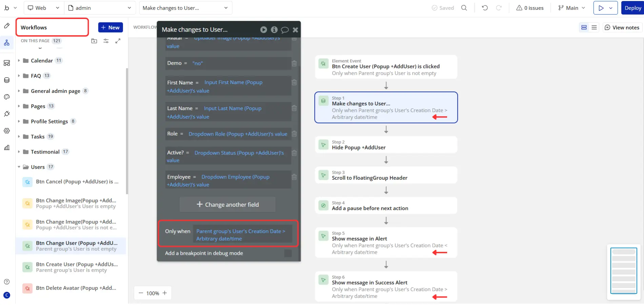
Task: Click the zoom in plus control
Action: click(x=165, y=293)
